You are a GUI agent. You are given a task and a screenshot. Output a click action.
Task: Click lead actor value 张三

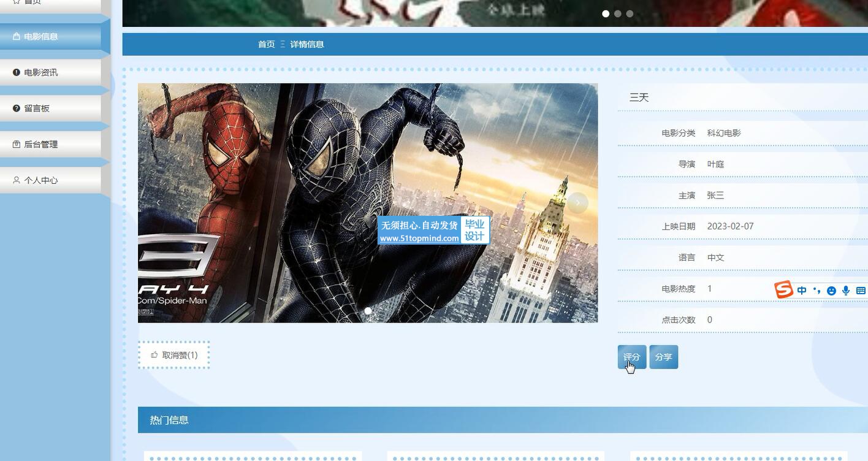pyautogui.click(x=716, y=196)
